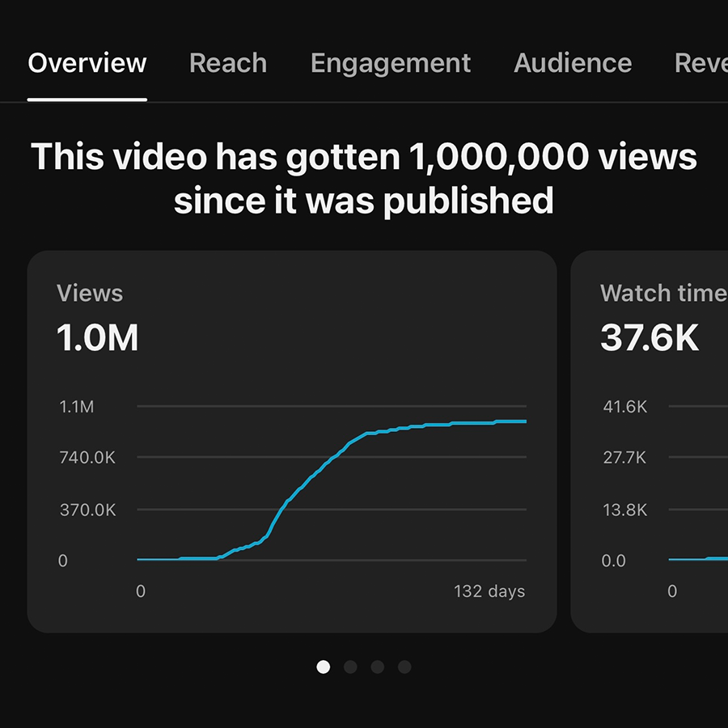Select the Audience tab

point(572,63)
